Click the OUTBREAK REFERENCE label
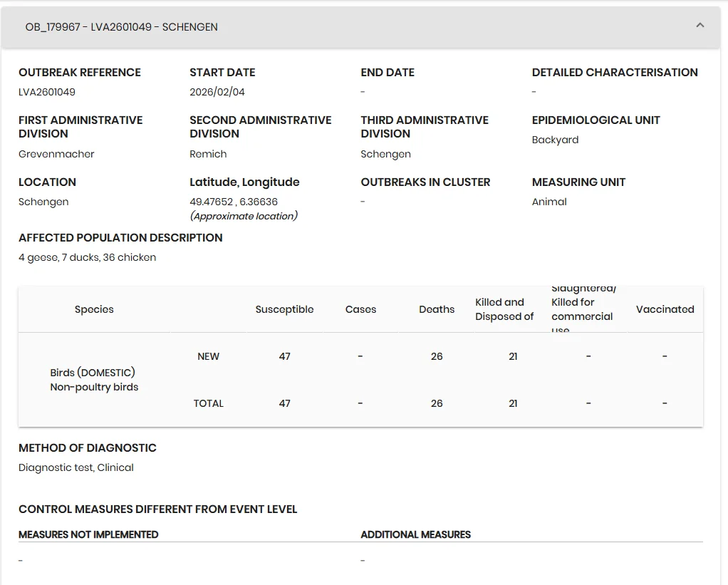Screen dimensions: 728x585 tap(79, 73)
